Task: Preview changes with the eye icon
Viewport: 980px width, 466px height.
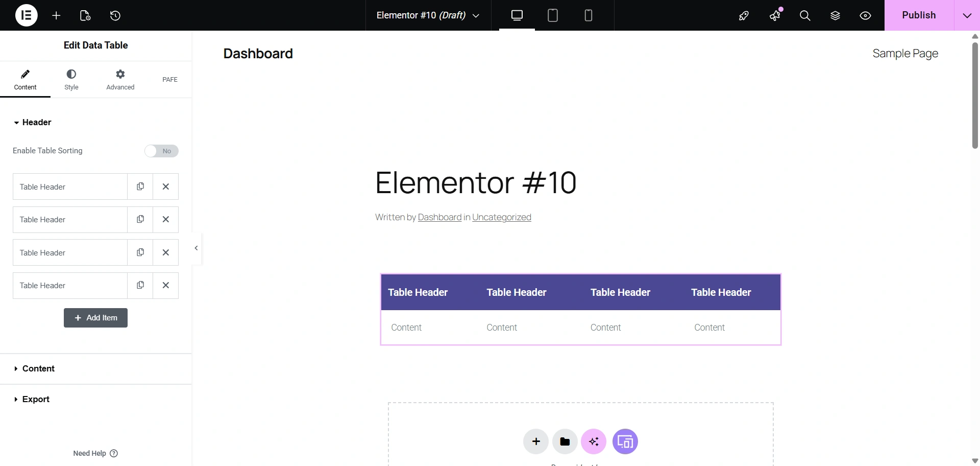Action: pyautogui.click(x=865, y=15)
